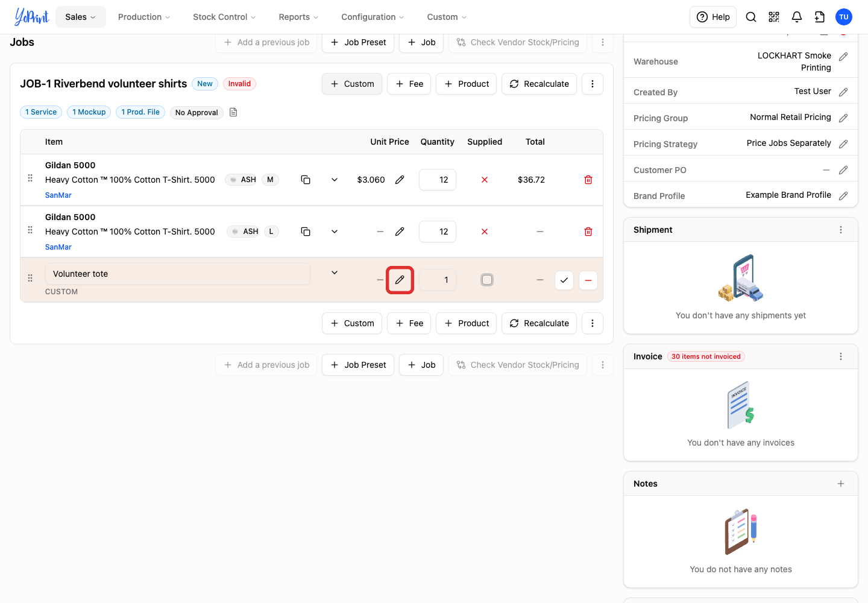Edit the Pricing Group value
Screen dimensions: 868x603
tap(843, 118)
